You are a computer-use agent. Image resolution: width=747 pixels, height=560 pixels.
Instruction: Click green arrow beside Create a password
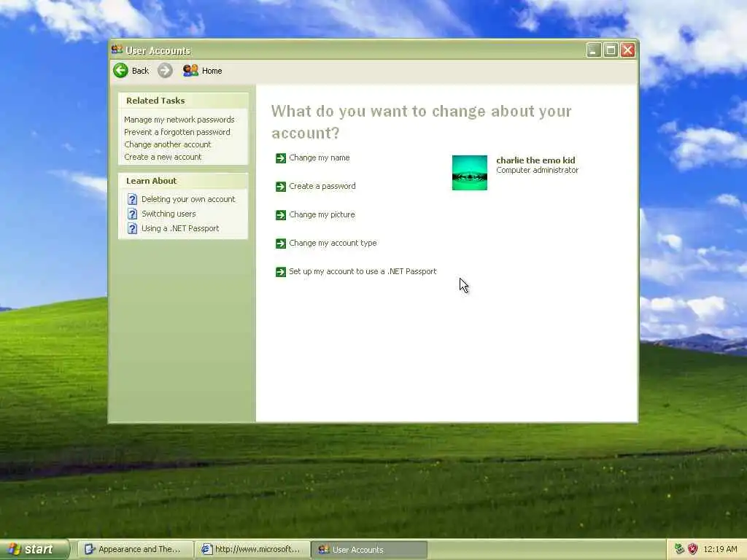point(281,187)
